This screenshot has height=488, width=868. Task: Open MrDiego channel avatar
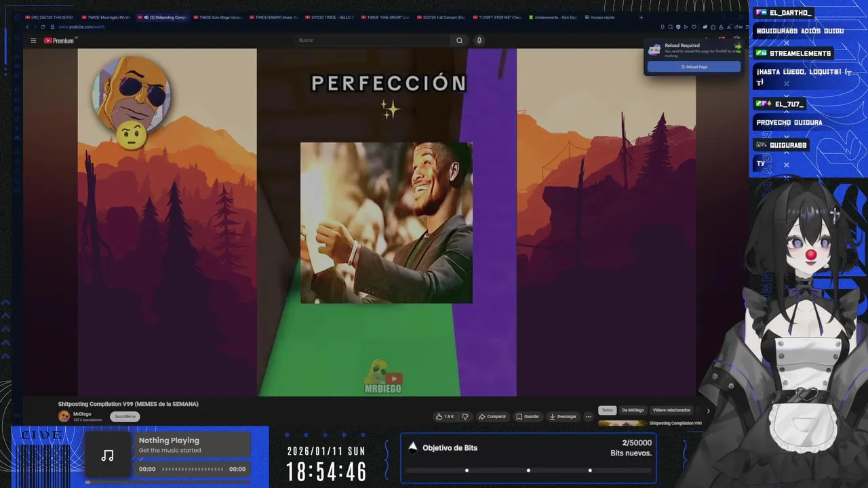[64, 416]
